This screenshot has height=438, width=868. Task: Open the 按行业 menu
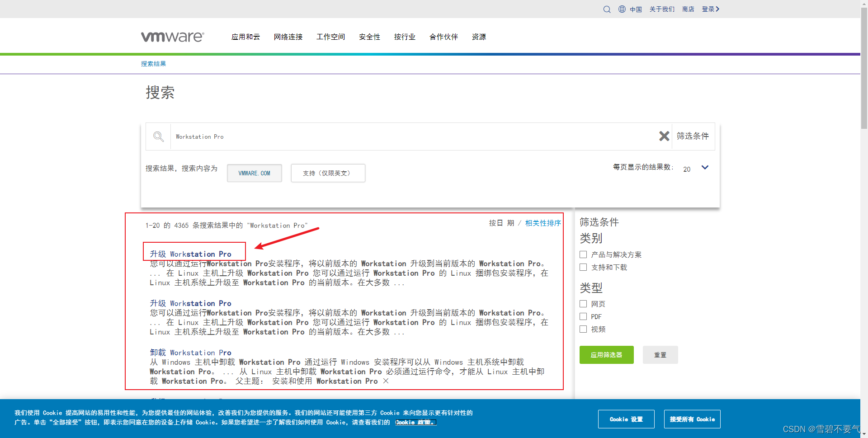(405, 37)
